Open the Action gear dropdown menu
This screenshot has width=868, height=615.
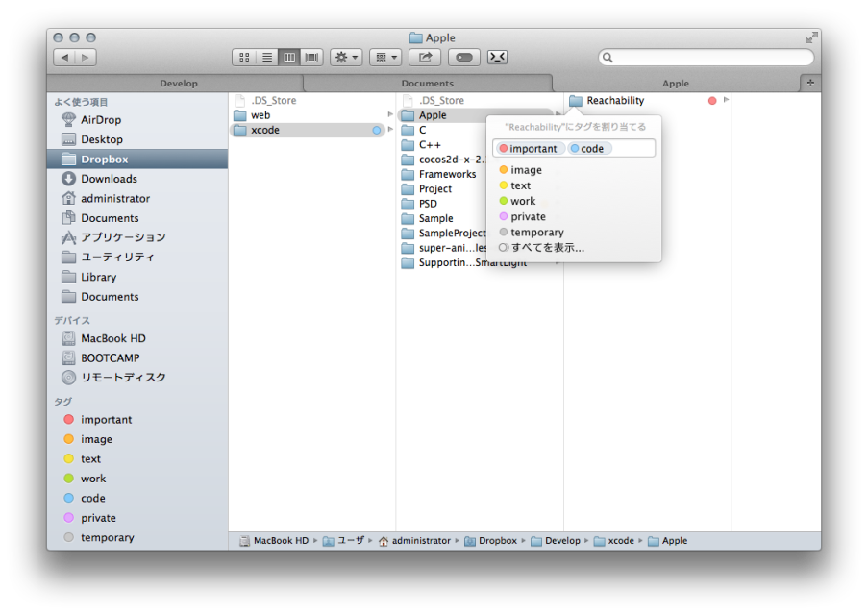(x=346, y=58)
